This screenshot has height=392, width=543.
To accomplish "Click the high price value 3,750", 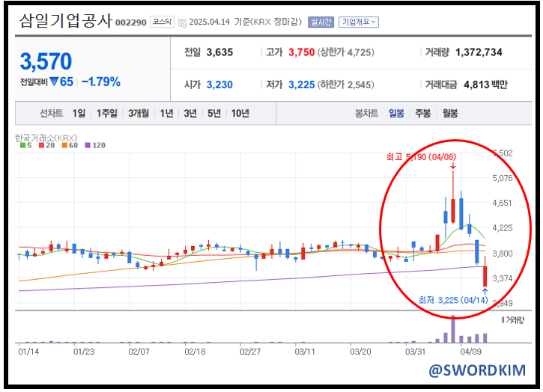I will click(301, 52).
